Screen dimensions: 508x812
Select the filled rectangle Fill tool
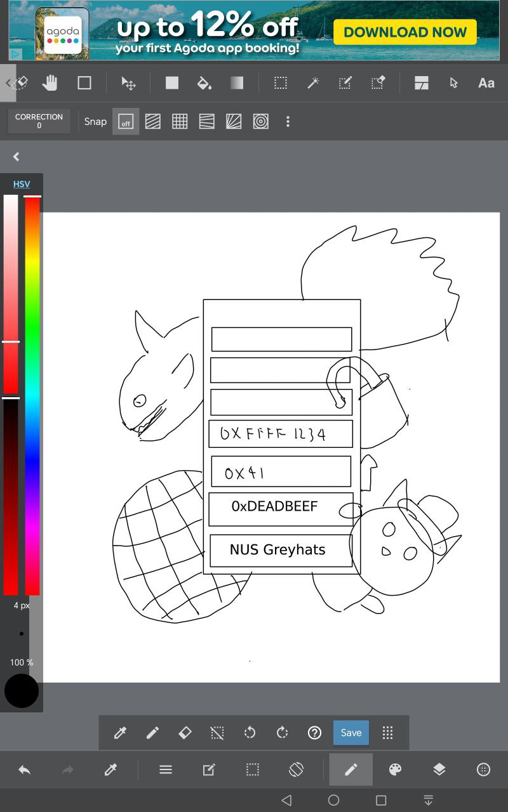coord(172,83)
